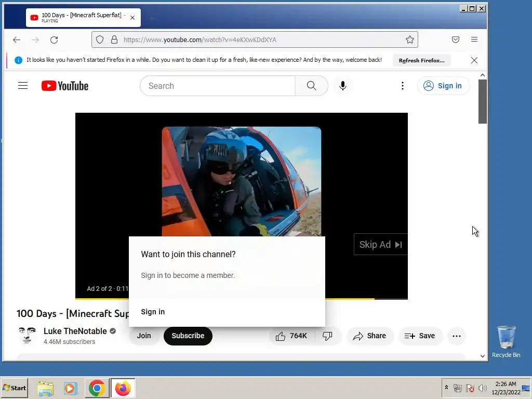Open more actions ellipsis menu
Screen dimensions: 532x399
pos(457,336)
